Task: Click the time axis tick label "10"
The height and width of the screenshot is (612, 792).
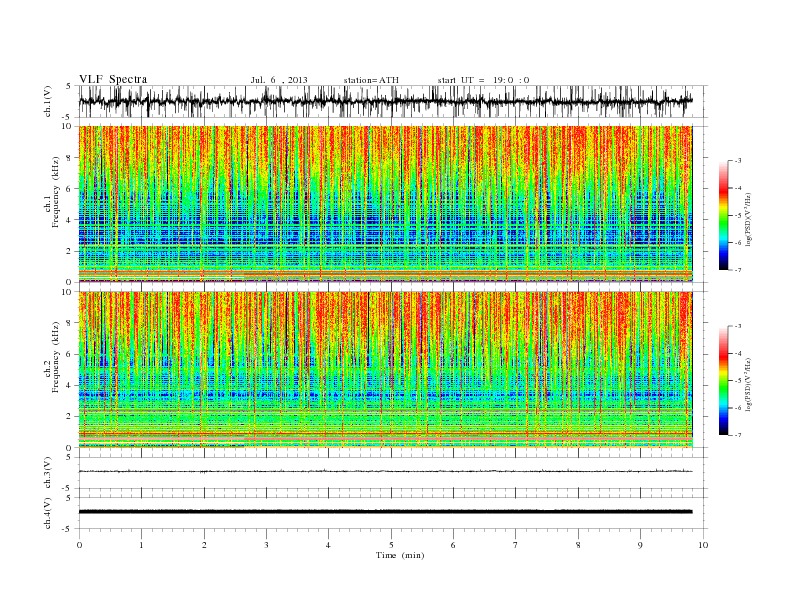Action: [x=703, y=545]
